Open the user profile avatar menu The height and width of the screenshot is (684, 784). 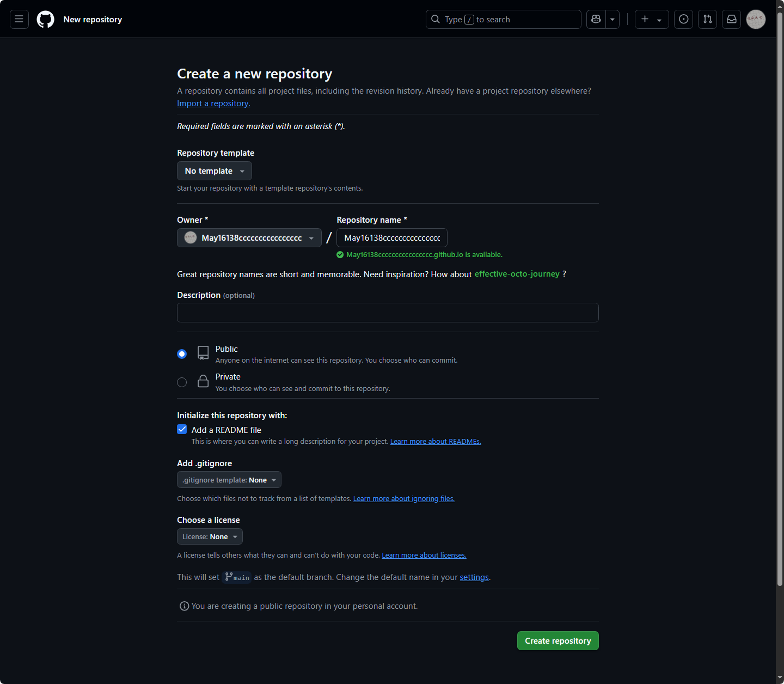click(756, 20)
